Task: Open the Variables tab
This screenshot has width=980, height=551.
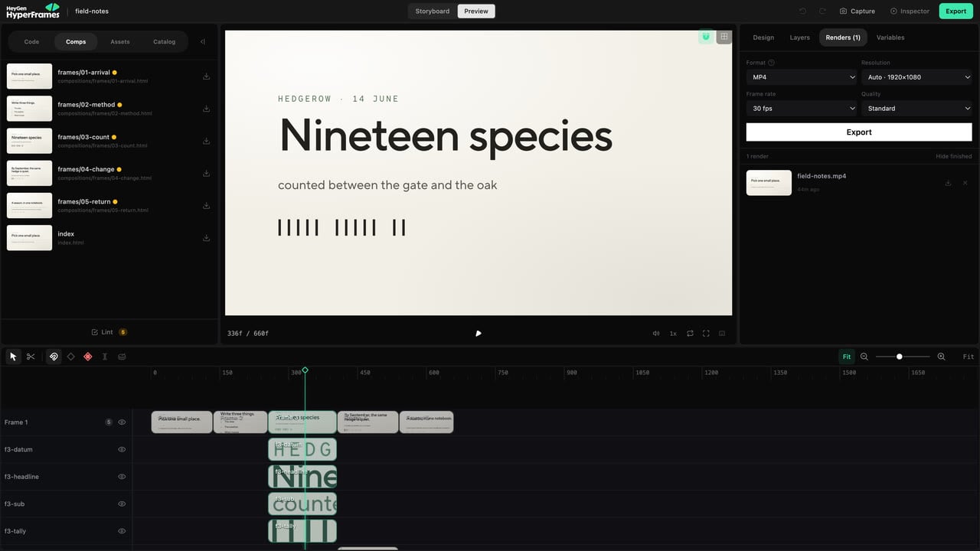Action: click(890, 37)
